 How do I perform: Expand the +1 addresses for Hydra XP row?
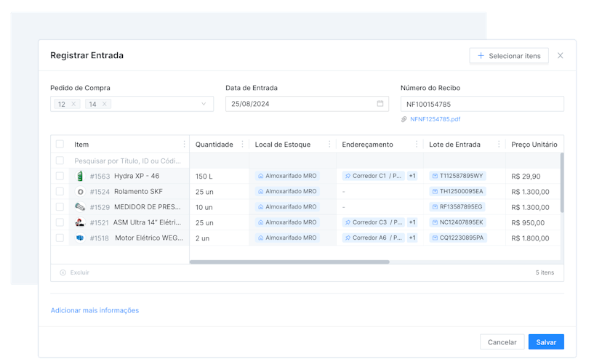coord(412,176)
